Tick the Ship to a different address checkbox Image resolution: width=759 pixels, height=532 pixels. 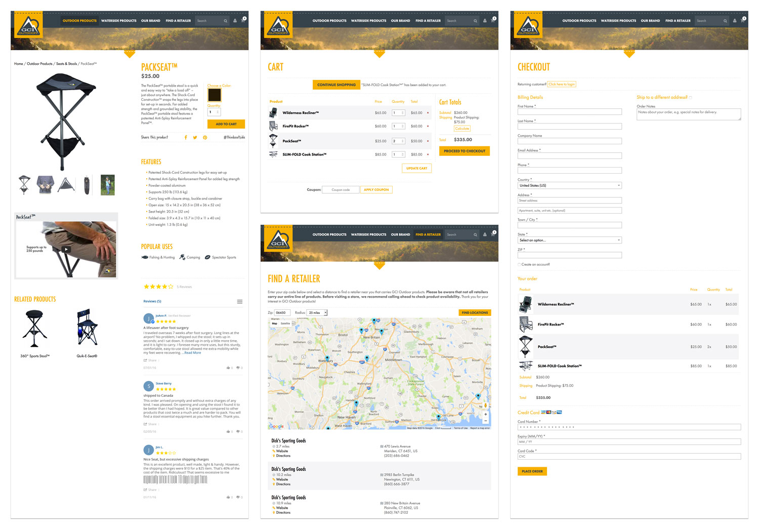click(x=690, y=98)
